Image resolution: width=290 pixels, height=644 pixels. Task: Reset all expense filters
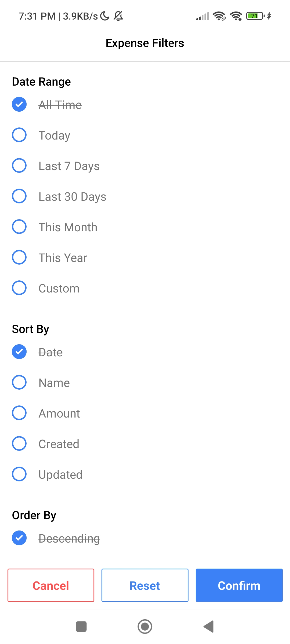pos(145,585)
